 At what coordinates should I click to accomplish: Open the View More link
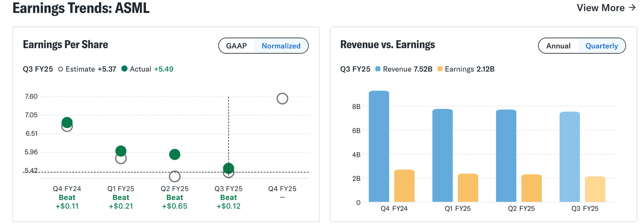tap(606, 8)
